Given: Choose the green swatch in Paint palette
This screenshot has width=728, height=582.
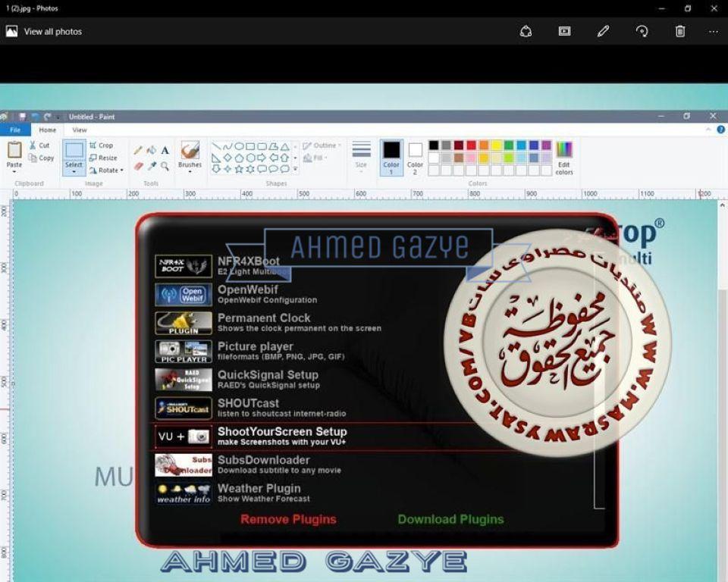Looking at the screenshot, I should pos(509,145).
